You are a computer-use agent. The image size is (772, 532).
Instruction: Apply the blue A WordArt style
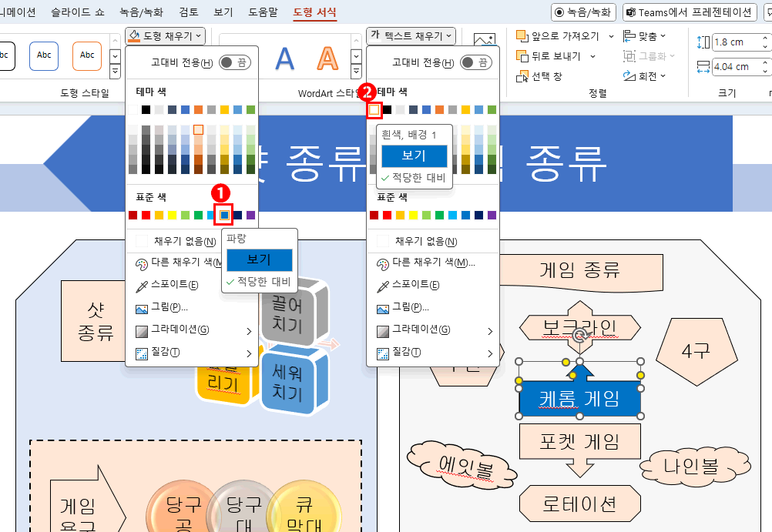coord(284,58)
